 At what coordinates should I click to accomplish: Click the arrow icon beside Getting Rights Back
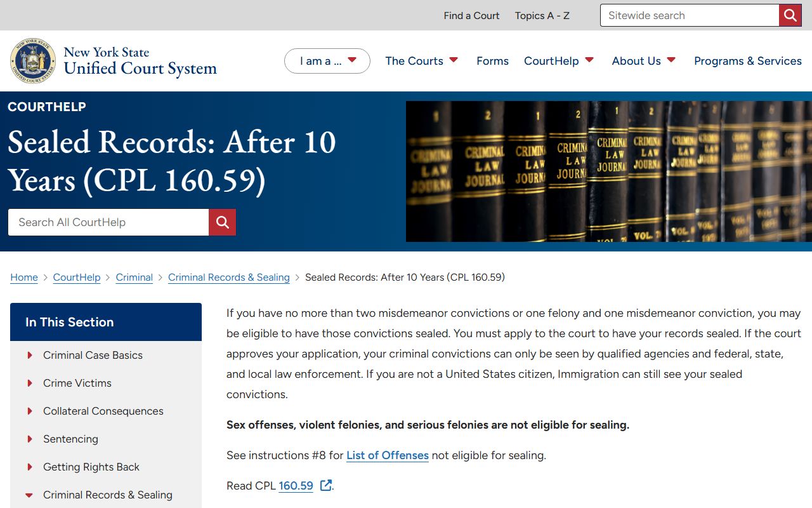[30, 467]
